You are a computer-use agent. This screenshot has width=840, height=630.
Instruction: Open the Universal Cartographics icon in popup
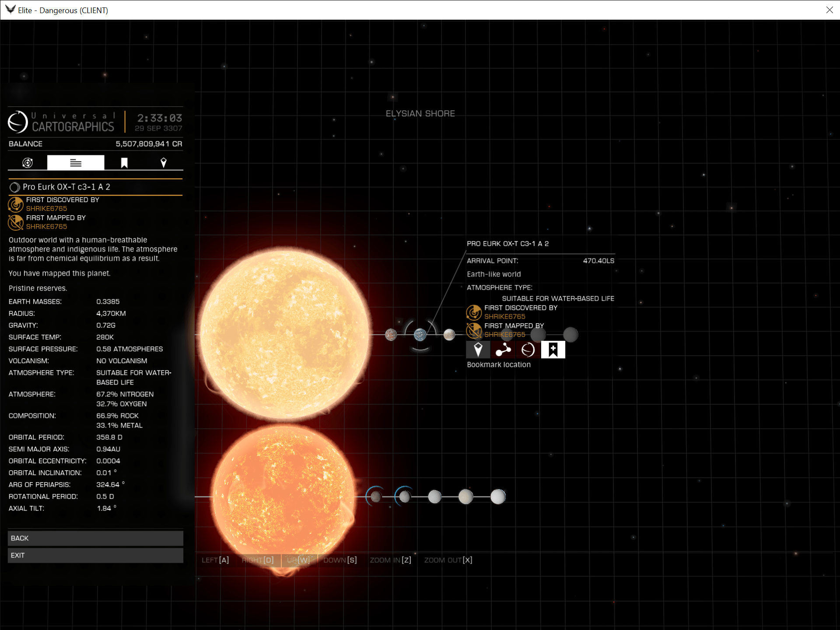[x=528, y=350]
